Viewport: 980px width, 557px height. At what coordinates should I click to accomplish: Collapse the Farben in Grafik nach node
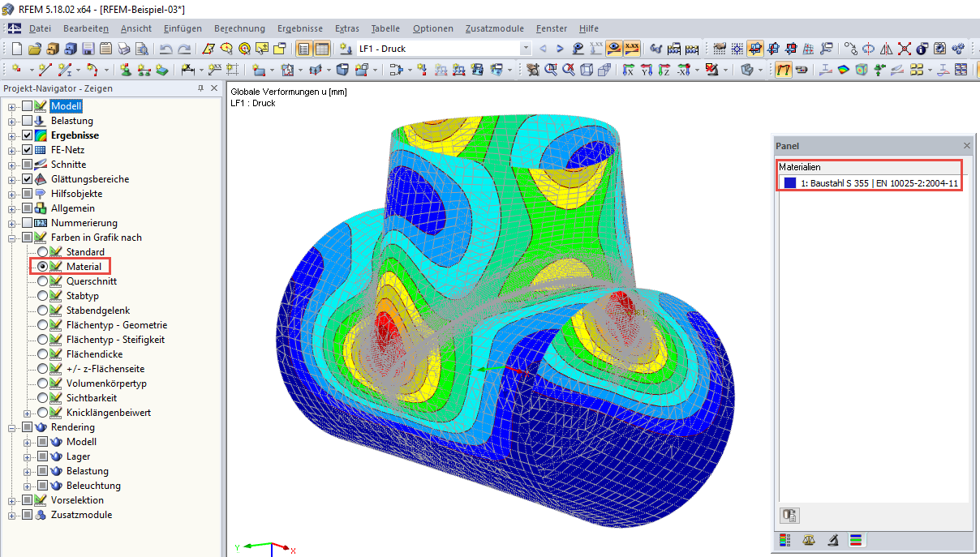point(12,238)
